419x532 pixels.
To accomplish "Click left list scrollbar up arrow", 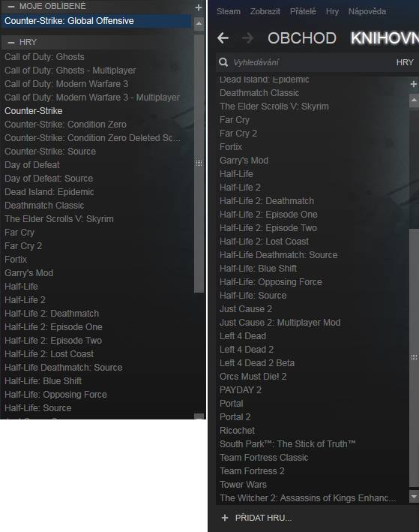I will tap(199, 24).
